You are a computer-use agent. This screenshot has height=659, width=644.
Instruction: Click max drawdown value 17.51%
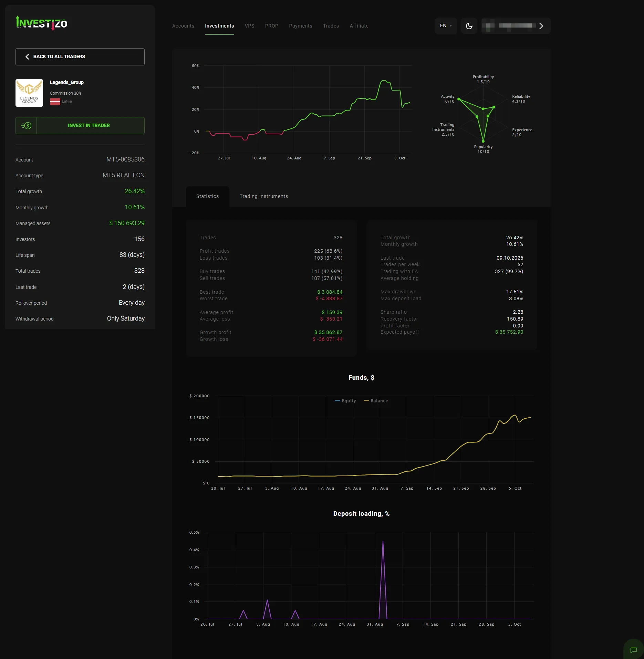point(515,292)
